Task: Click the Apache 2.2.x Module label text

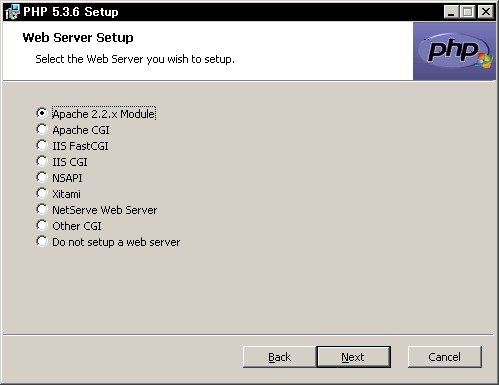Action: [104, 114]
